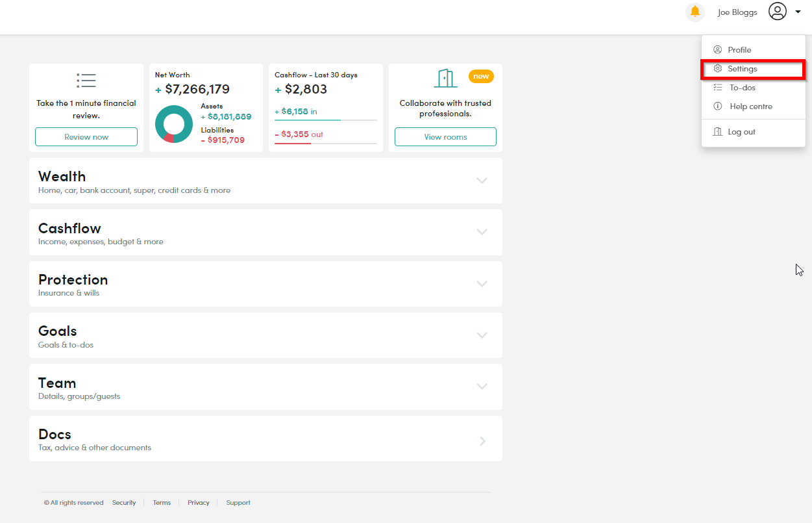Open the Privacy footer link
812x523 pixels.
pos(199,503)
